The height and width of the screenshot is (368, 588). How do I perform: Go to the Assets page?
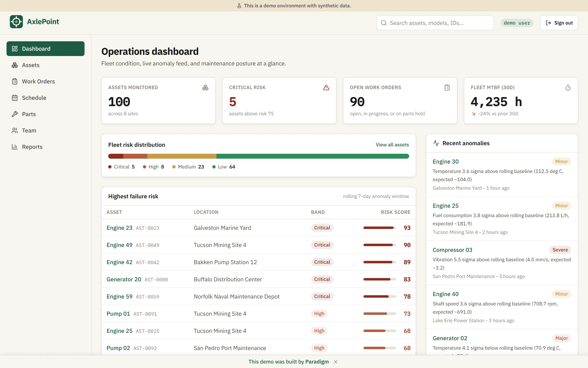click(x=46, y=65)
